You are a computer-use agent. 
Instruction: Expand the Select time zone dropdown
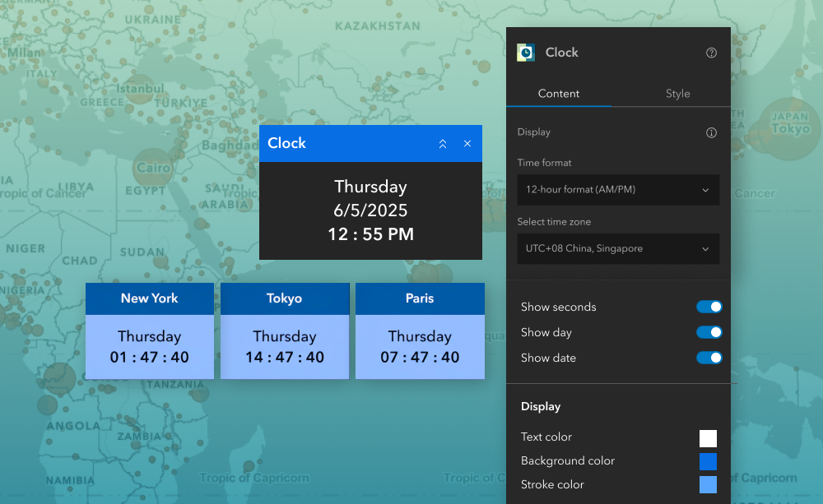point(618,249)
